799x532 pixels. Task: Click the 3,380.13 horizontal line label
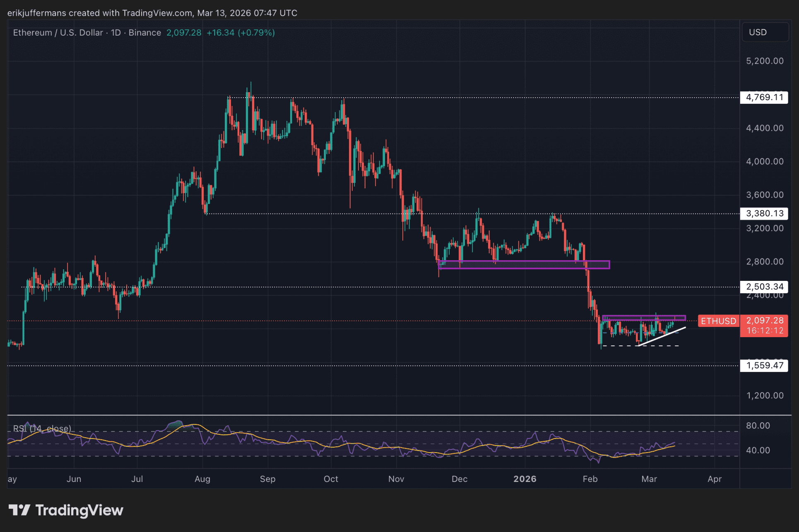(764, 213)
